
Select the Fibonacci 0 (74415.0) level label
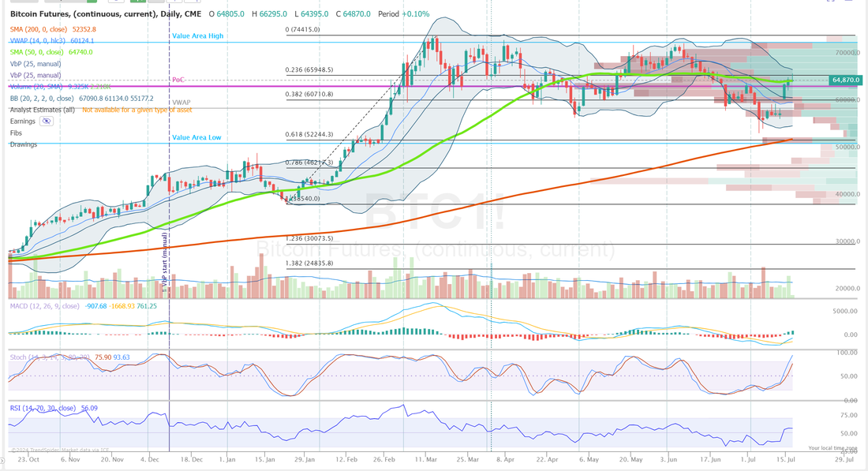click(x=302, y=29)
